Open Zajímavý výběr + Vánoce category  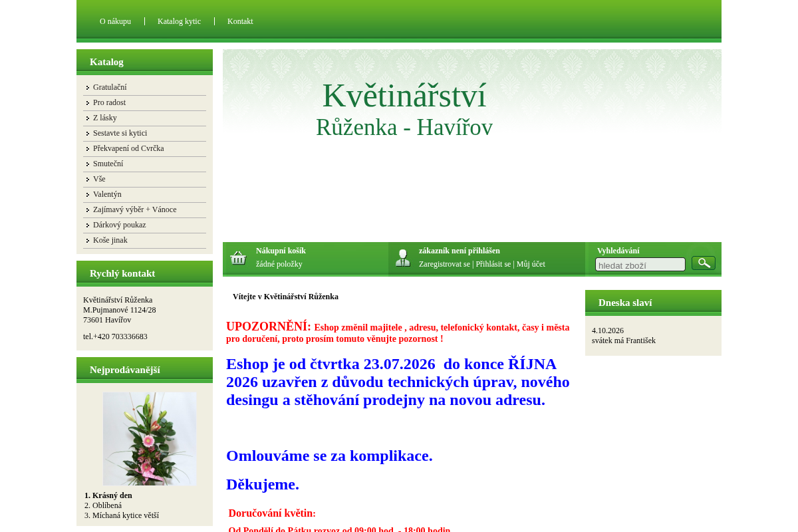(135, 209)
